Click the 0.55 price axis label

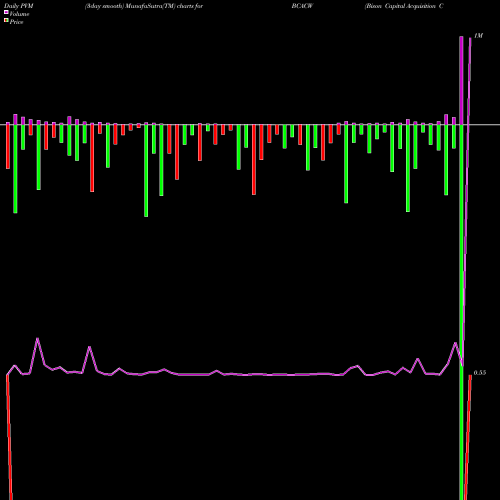pyautogui.click(x=480, y=373)
